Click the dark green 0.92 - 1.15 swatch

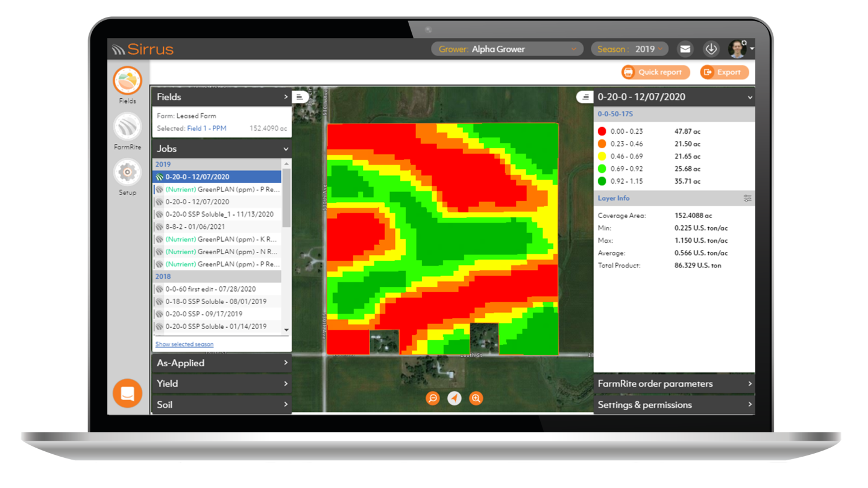pos(602,181)
